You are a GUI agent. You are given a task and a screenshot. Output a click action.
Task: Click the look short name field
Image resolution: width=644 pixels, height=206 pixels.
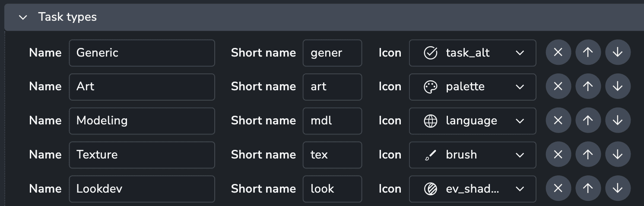coord(332,189)
